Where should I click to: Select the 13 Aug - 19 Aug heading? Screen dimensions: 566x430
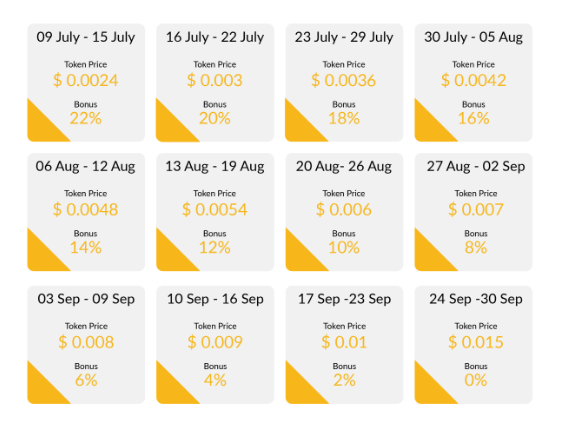pos(215,166)
